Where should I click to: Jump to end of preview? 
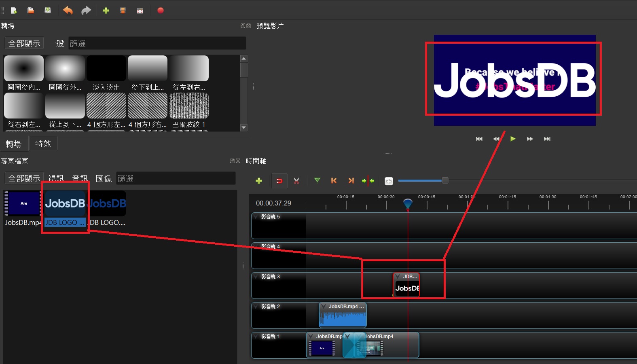pyautogui.click(x=547, y=139)
